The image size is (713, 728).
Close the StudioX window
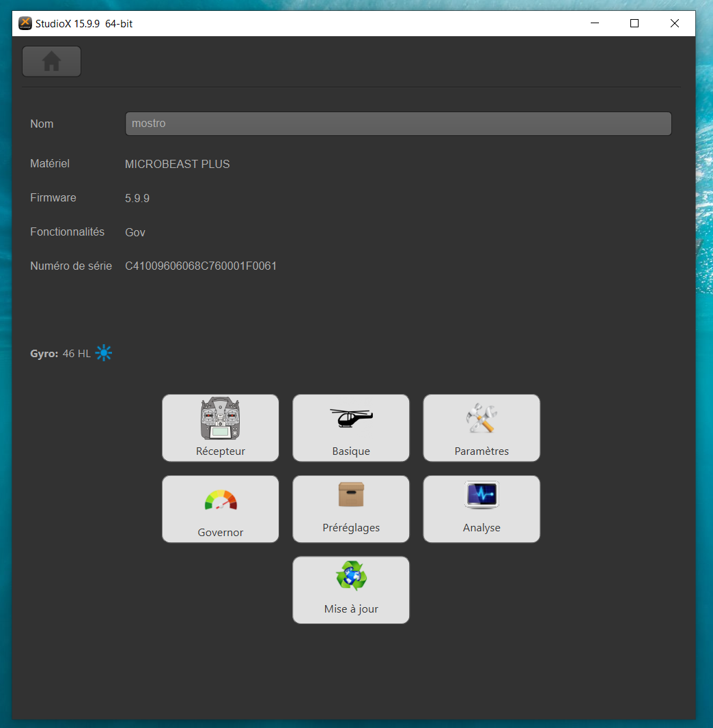pos(675,23)
